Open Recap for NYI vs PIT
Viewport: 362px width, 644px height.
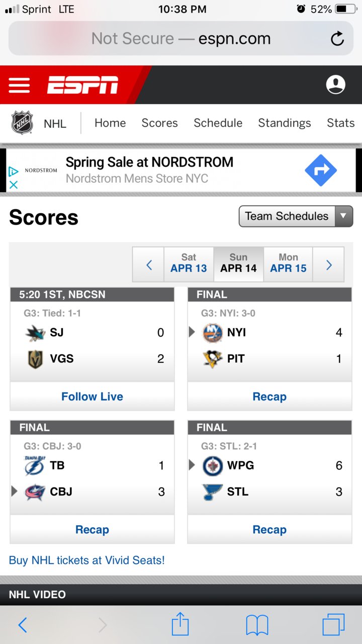point(269,396)
